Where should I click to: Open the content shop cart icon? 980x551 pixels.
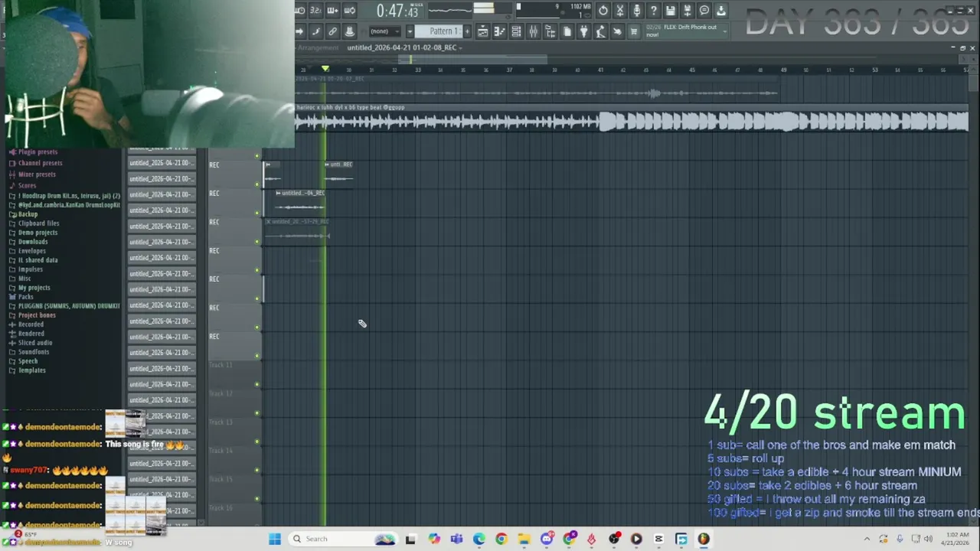pyautogui.click(x=634, y=31)
